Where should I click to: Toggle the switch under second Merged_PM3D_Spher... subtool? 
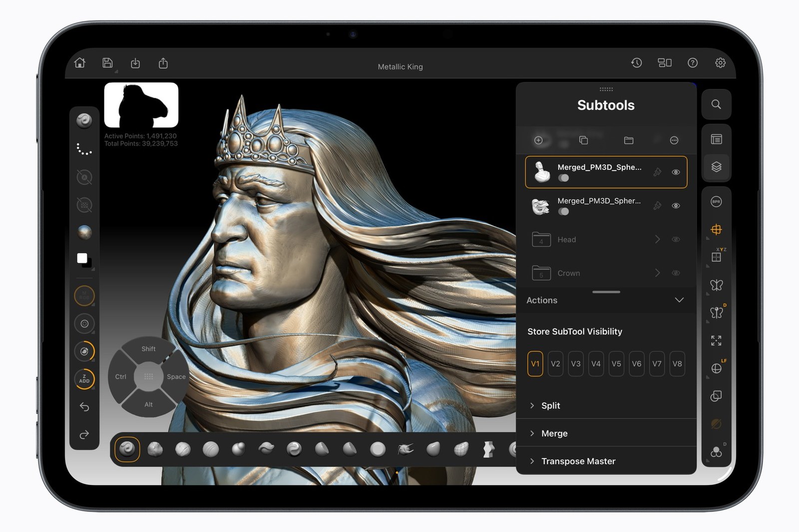click(563, 212)
